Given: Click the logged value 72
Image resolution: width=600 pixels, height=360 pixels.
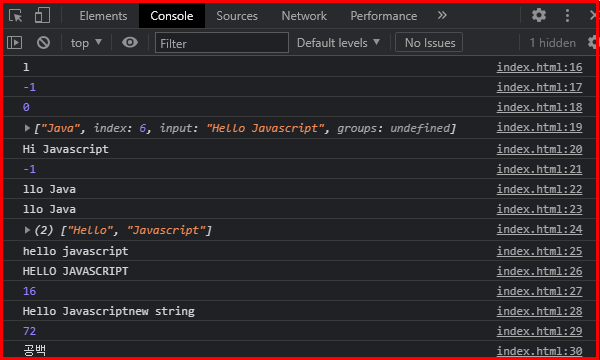Looking at the screenshot, I should click(29, 331).
